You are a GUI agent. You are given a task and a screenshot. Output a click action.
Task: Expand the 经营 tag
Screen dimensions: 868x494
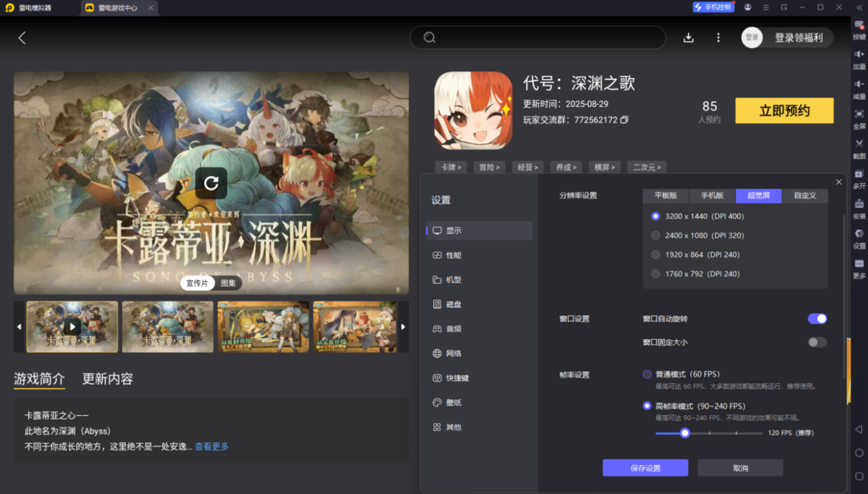coord(527,167)
